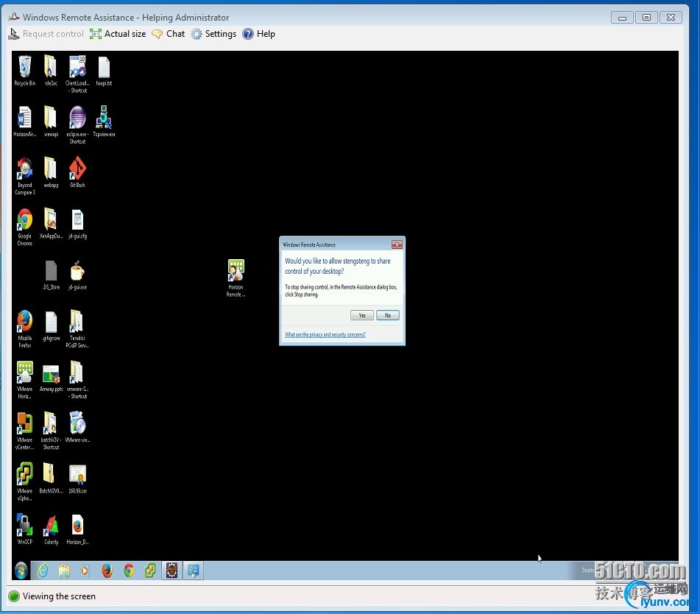Open Internet Explorer in remote taskbar
The width and height of the screenshot is (700, 614).
click(x=43, y=571)
